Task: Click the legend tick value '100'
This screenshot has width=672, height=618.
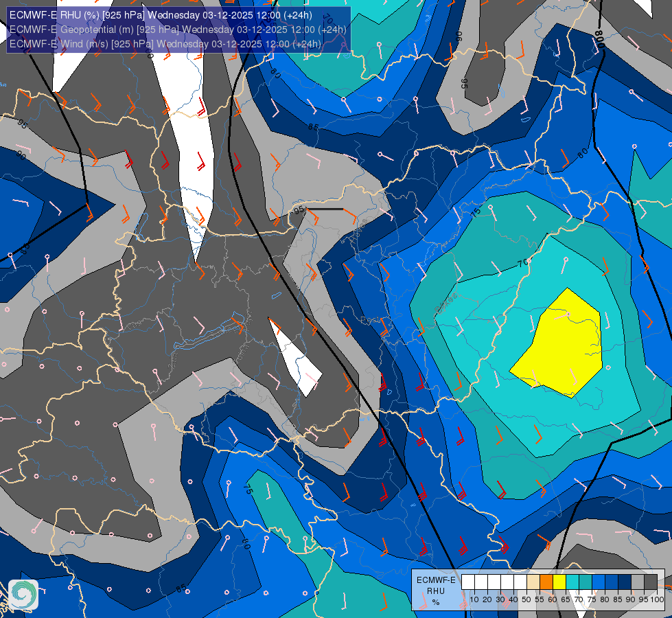Action: coord(658,599)
